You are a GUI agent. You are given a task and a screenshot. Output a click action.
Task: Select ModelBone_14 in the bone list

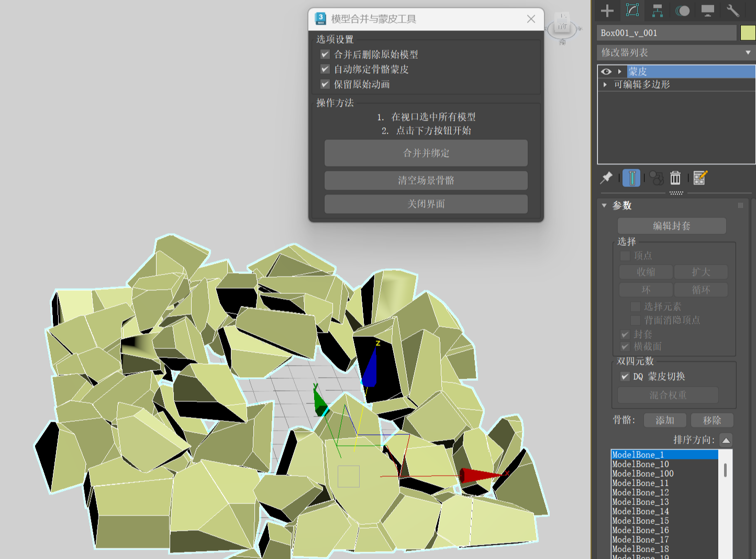[x=664, y=511]
